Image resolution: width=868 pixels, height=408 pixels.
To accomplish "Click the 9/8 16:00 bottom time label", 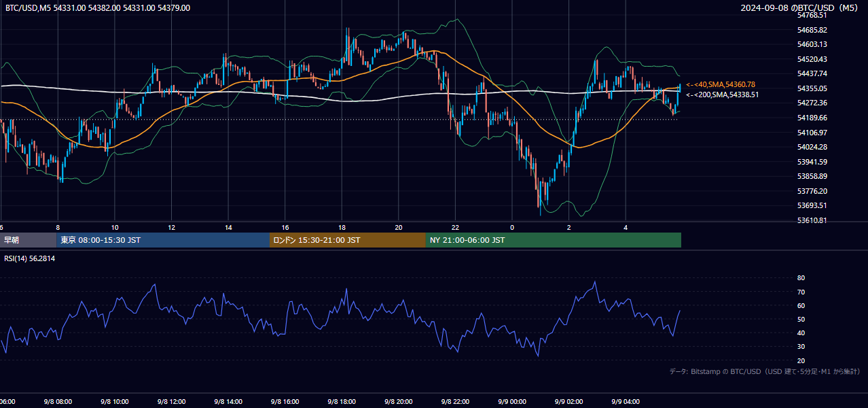I will coord(285,402).
